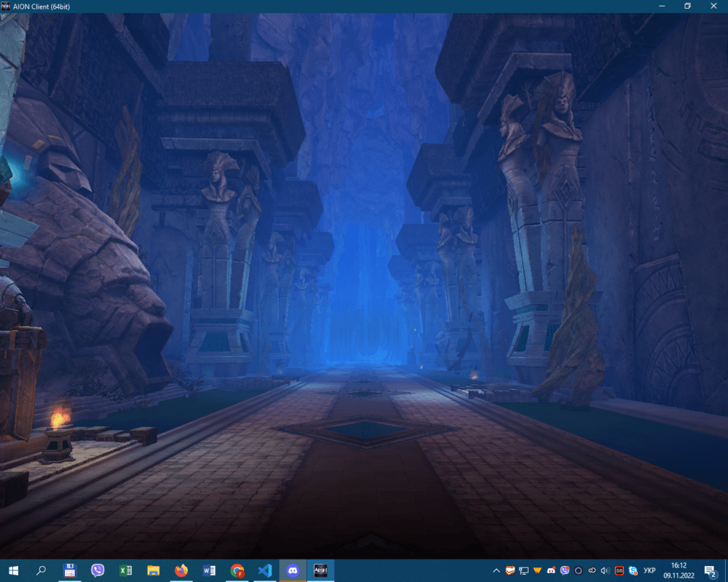Open Discord from the taskbar
Viewport: 728px width, 582px height.
click(x=293, y=570)
